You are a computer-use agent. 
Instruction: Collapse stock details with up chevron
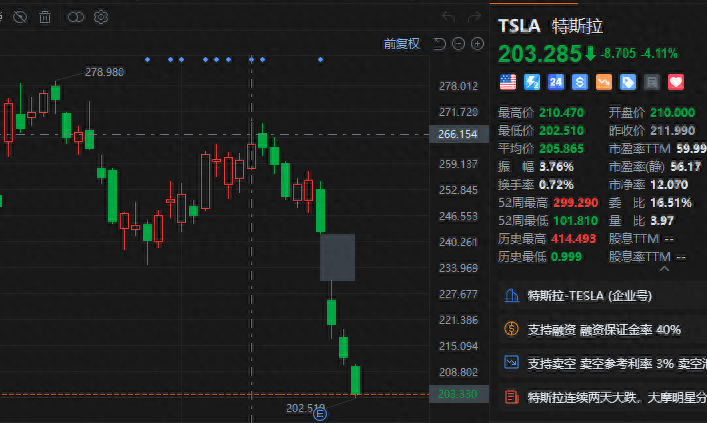[664, 266]
